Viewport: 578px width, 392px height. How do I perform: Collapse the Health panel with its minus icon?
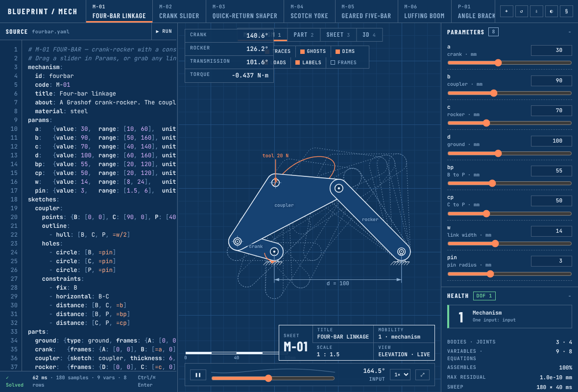click(x=570, y=296)
